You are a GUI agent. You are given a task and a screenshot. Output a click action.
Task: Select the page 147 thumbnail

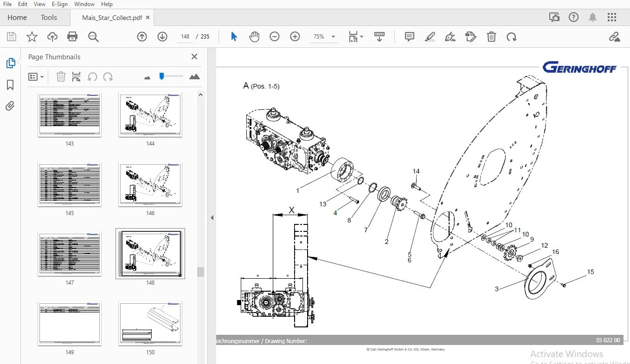70,254
